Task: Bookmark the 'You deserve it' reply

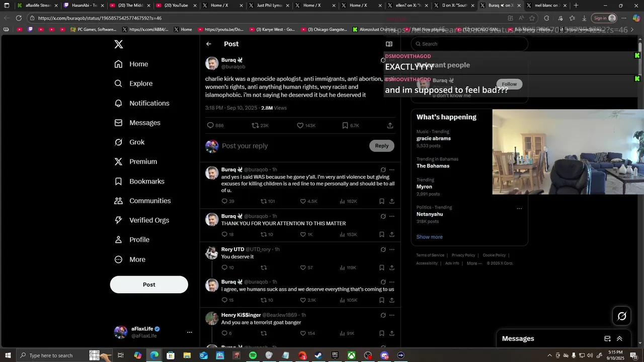Action: 382,267
